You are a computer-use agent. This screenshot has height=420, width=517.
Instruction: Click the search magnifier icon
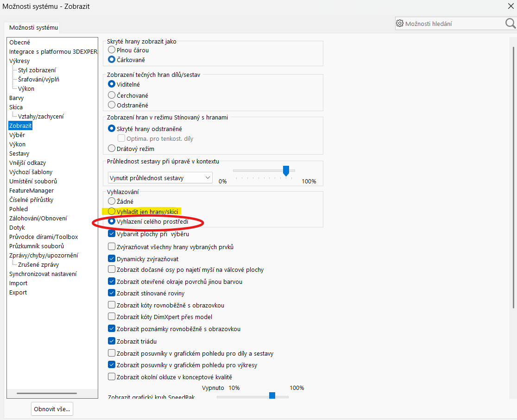pos(510,24)
